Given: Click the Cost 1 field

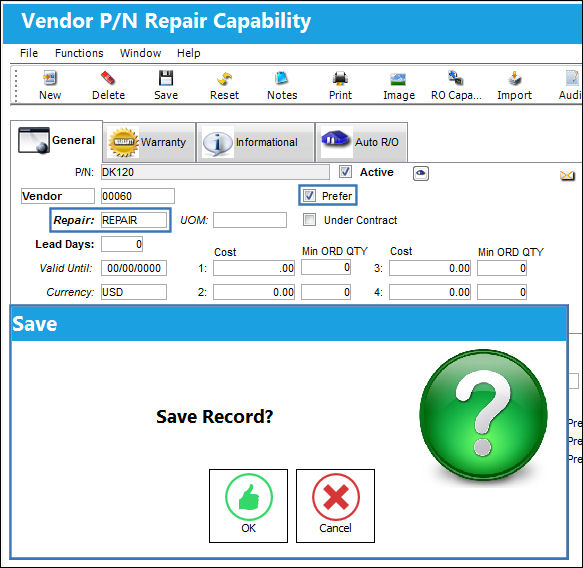Looking at the screenshot, I should point(254,268).
